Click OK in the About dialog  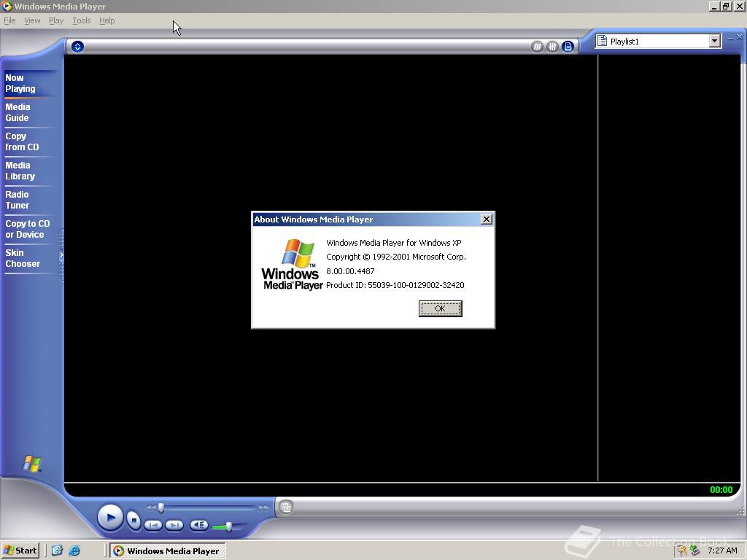click(x=440, y=308)
